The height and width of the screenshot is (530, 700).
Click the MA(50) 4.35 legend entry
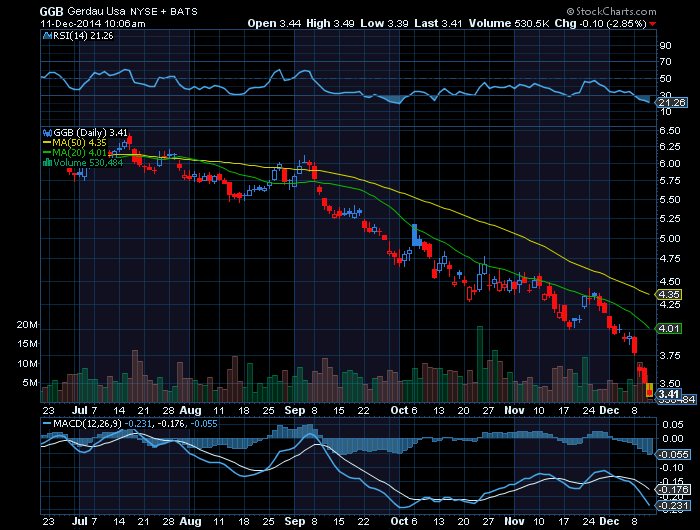point(79,143)
